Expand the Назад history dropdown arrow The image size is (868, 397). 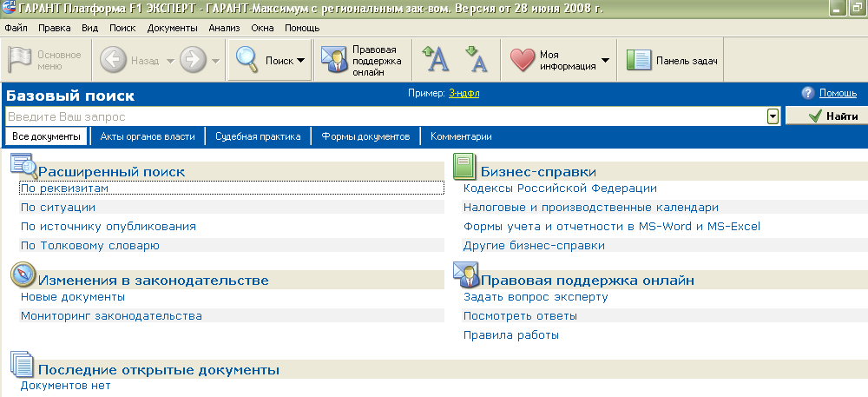[170, 61]
